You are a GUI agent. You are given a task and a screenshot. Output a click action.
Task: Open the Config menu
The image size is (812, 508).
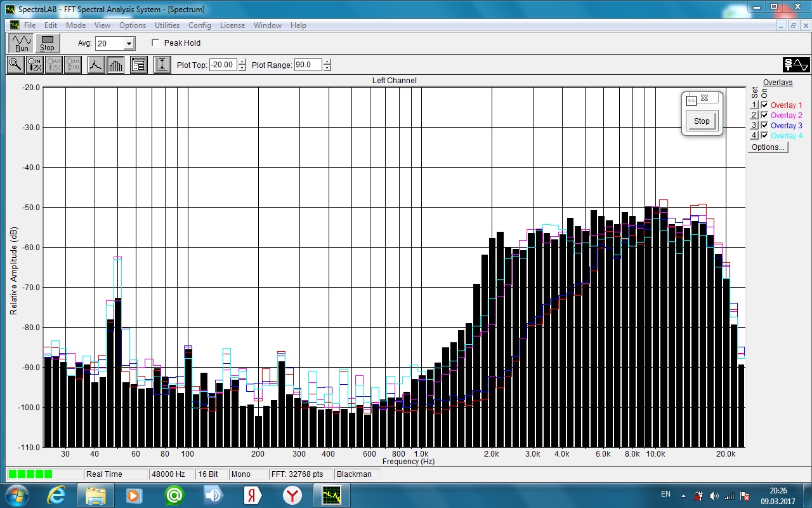200,25
